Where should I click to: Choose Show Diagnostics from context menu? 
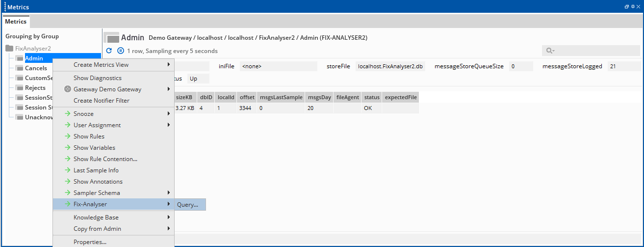click(x=97, y=78)
